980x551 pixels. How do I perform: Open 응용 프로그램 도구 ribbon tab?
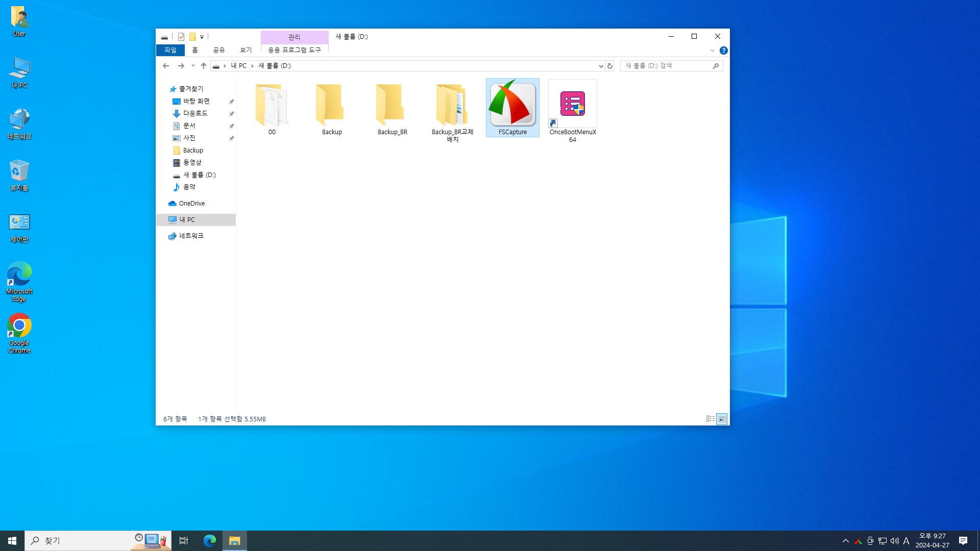pyautogui.click(x=295, y=50)
